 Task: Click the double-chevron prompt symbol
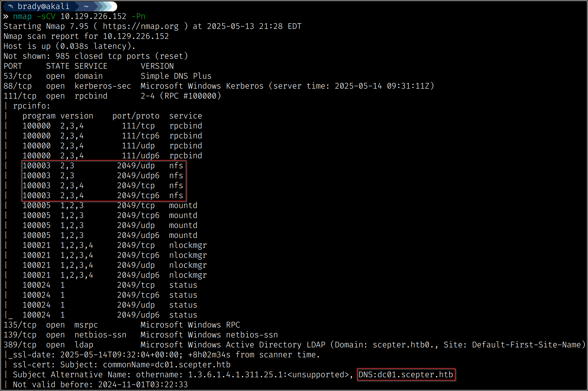pyautogui.click(x=6, y=16)
